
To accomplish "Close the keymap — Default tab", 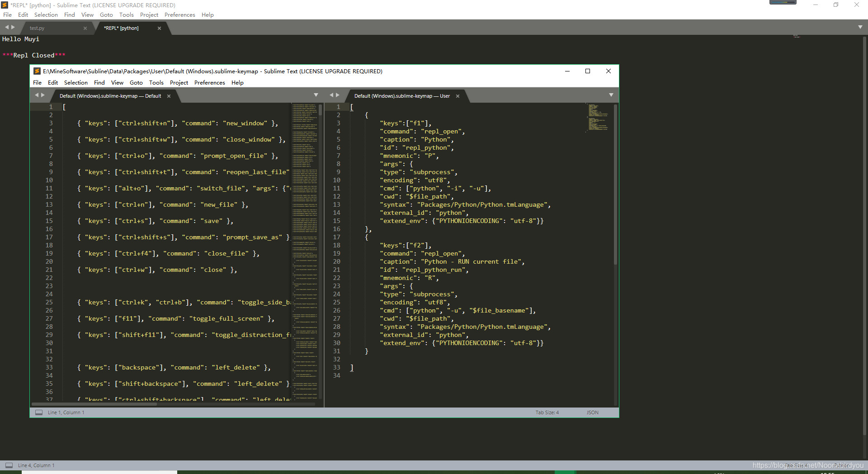I will coord(169,96).
